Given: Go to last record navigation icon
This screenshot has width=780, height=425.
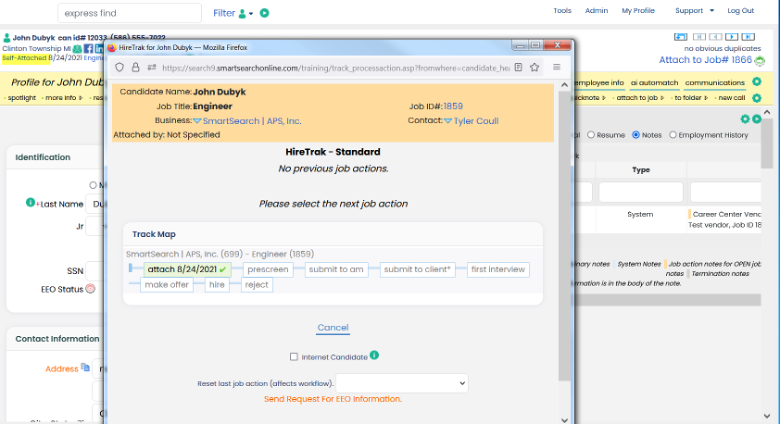Looking at the screenshot, I should click(x=748, y=37).
